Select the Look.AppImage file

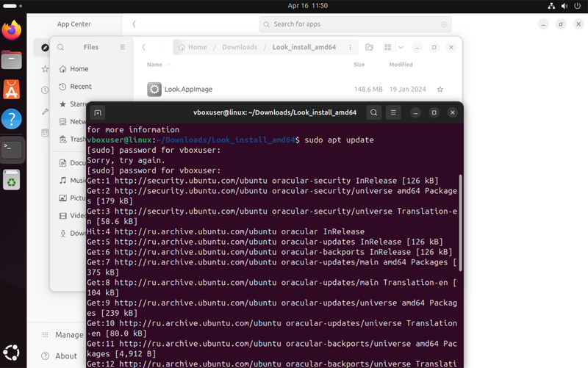[296, 89]
